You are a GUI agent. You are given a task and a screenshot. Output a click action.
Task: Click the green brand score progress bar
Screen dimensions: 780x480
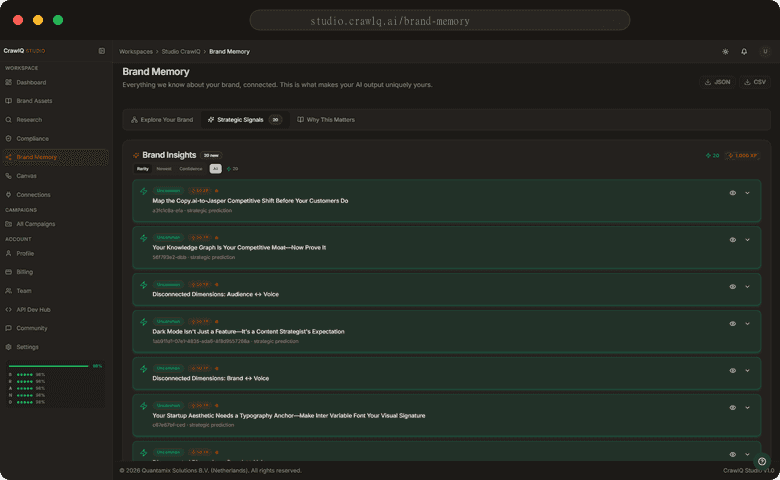pyautogui.click(x=49, y=366)
